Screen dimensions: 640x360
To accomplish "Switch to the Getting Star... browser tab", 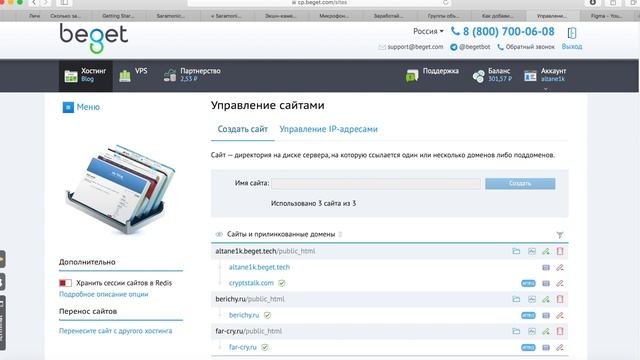I will (x=118, y=16).
